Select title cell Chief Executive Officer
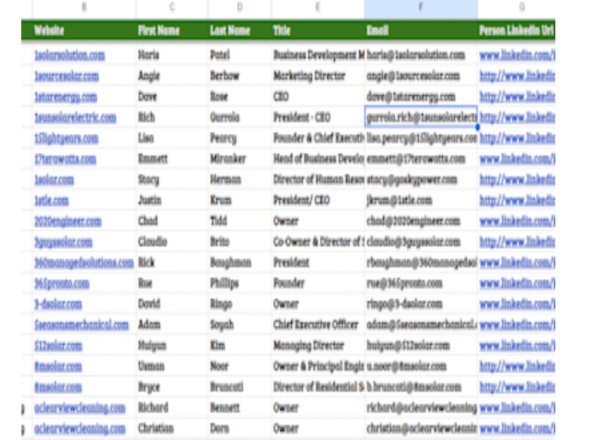 point(318,324)
